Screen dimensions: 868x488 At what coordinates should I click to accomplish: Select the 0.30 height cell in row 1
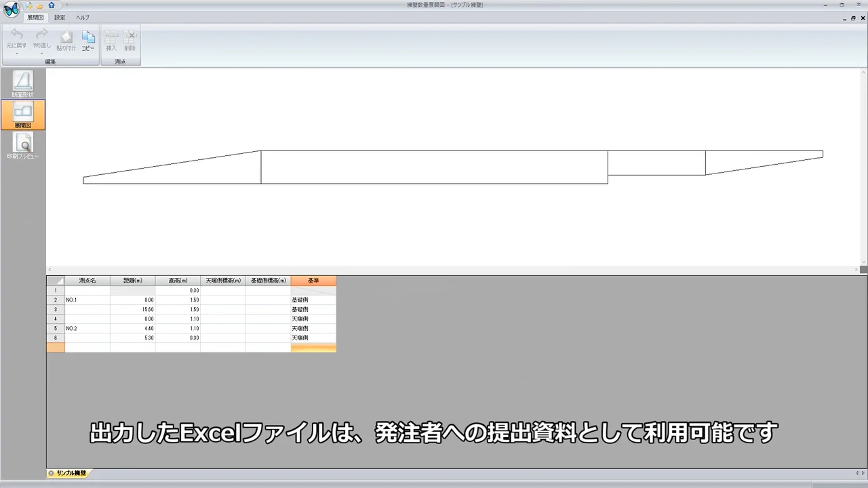click(178, 290)
